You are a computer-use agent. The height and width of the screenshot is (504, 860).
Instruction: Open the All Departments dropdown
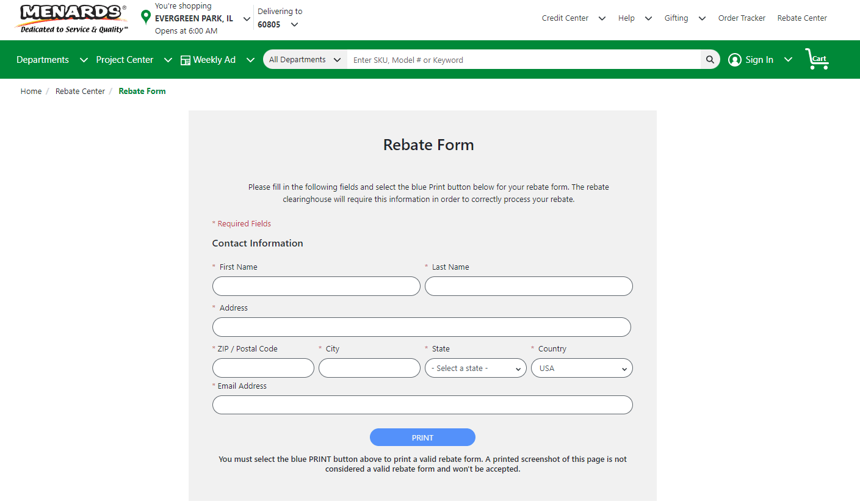pyautogui.click(x=305, y=59)
